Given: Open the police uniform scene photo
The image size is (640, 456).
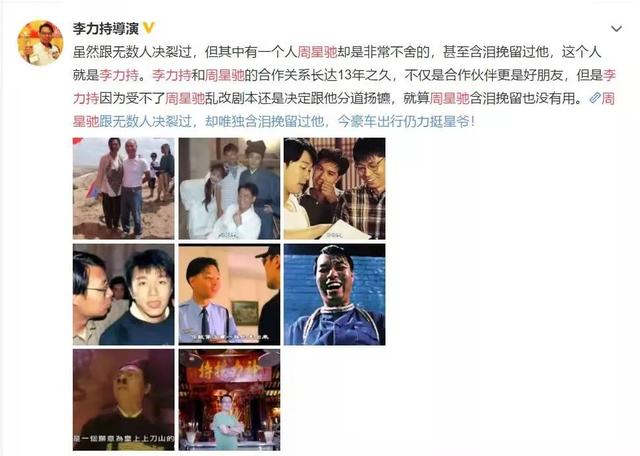Looking at the screenshot, I should 229,294.
